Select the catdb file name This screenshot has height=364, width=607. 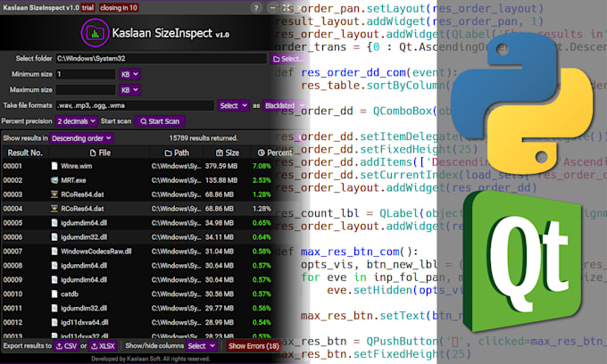(70, 294)
